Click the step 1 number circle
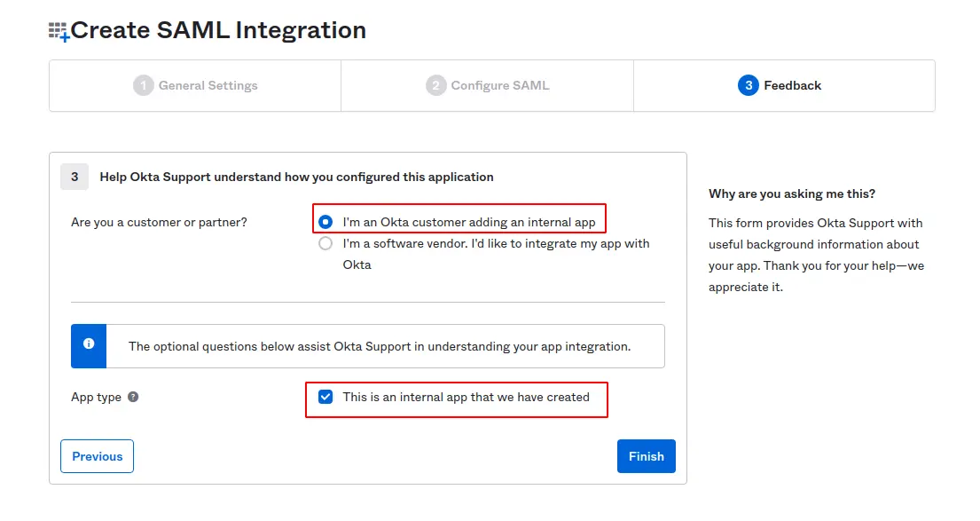 point(144,85)
